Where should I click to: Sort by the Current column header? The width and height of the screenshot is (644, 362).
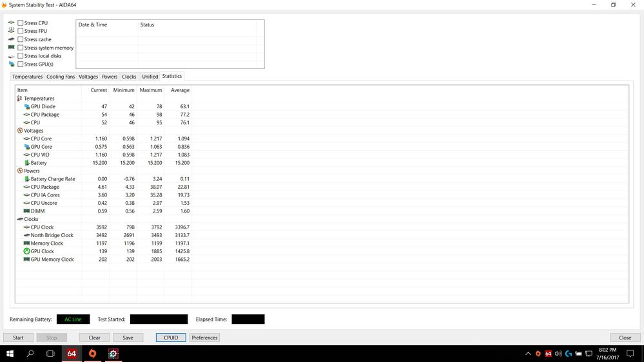pos(95,90)
